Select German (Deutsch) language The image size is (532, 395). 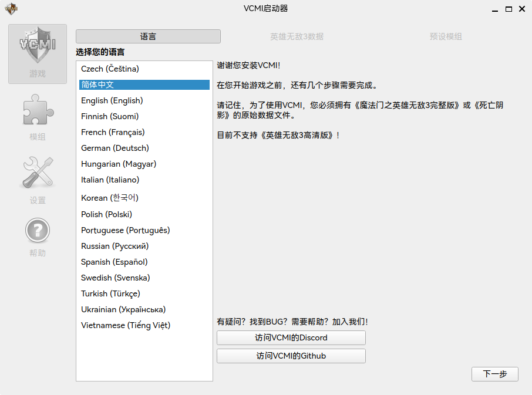click(x=144, y=148)
